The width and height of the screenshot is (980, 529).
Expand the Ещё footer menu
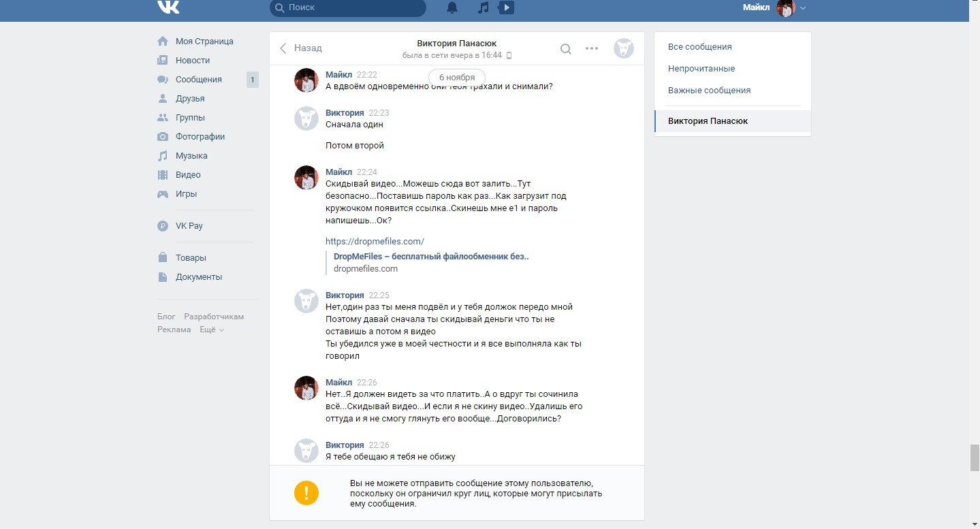211,330
